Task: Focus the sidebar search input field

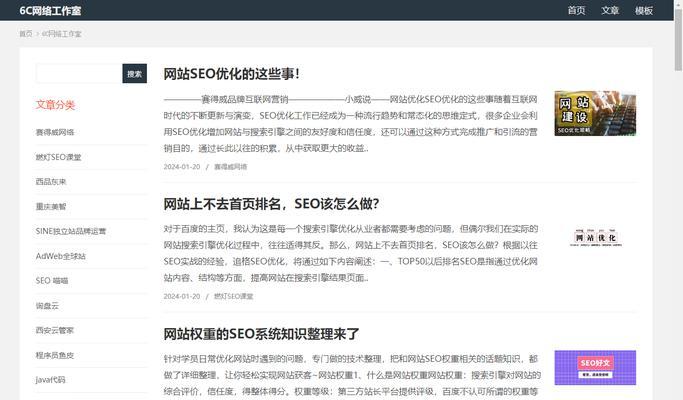Action: click(x=79, y=73)
